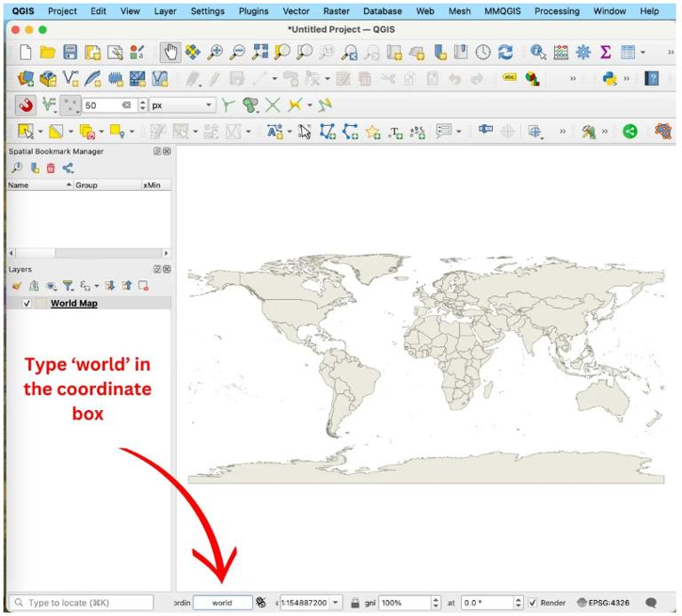
Task: Open the Processing Toolbox gear icon
Action: (583, 52)
